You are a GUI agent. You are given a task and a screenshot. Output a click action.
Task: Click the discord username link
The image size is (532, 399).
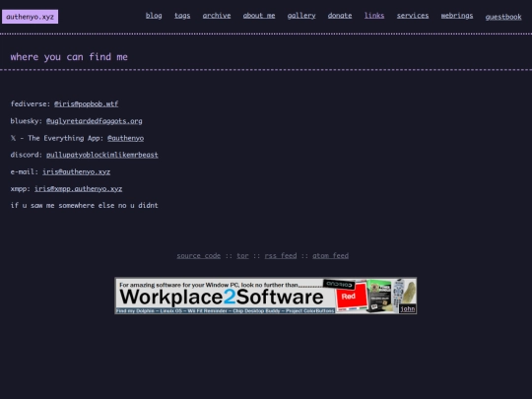102,155
